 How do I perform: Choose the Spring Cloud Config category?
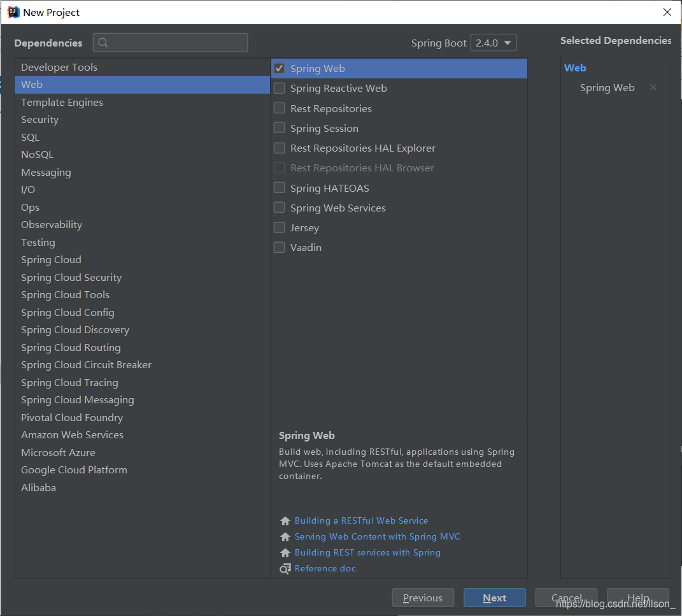pyautogui.click(x=67, y=313)
